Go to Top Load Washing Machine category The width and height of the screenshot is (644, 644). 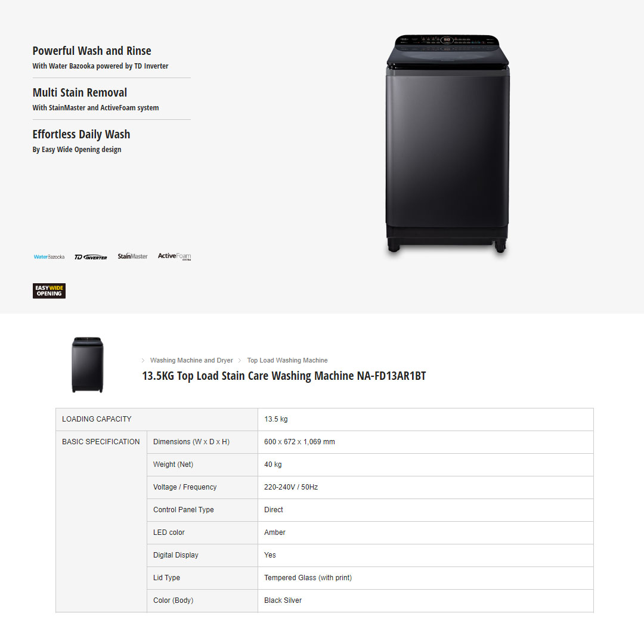tap(287, 361)
